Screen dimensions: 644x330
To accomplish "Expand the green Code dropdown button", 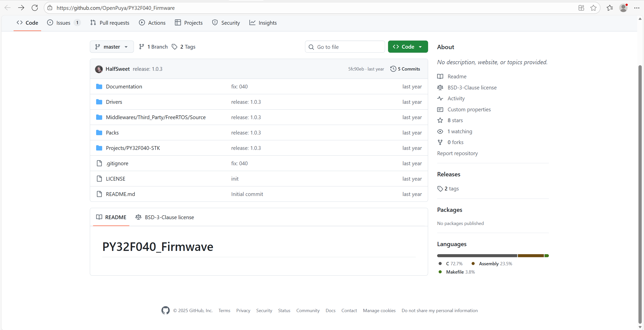I will [x=408, y=47].
